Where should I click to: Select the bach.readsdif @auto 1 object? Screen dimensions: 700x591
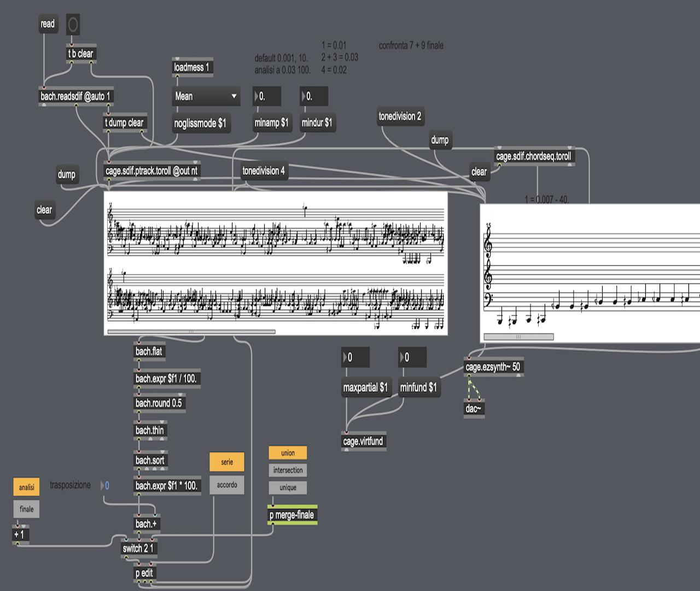(x=75, y=96)
